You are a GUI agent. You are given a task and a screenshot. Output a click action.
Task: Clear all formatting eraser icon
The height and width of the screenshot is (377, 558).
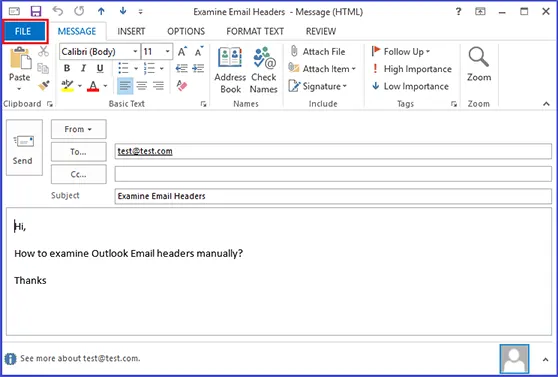(181, 85)
